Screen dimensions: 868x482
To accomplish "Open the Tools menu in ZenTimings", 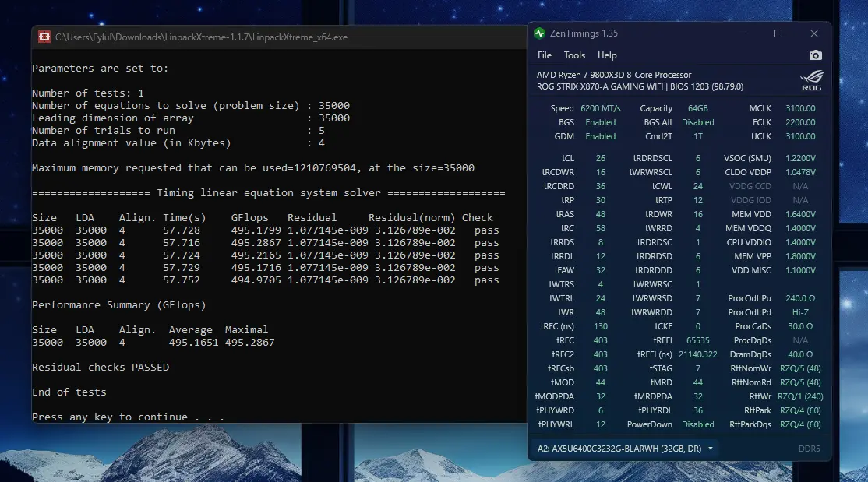I will point(574,55).
